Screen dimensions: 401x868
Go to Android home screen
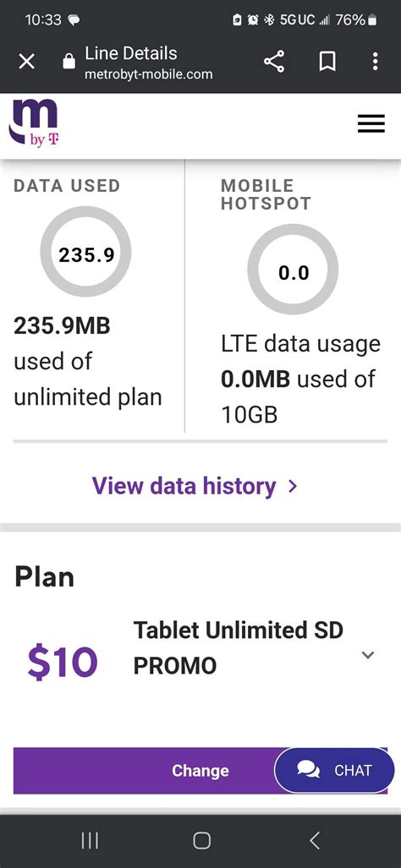pos(201,841)
